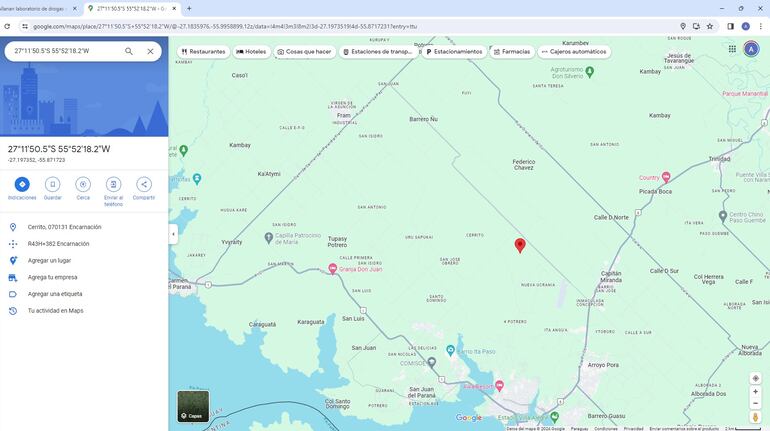
Task: Center map on my location
Action: (755, 378)
